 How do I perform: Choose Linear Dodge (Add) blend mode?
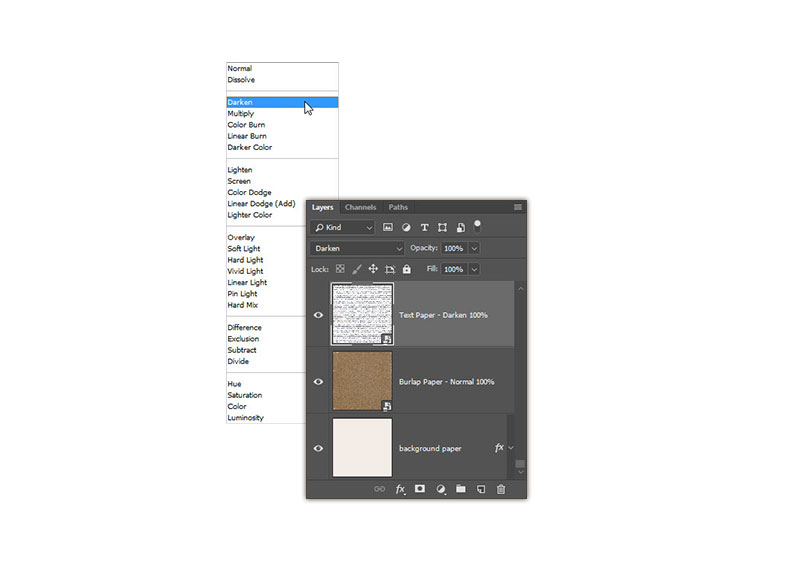tap(261, 204)
